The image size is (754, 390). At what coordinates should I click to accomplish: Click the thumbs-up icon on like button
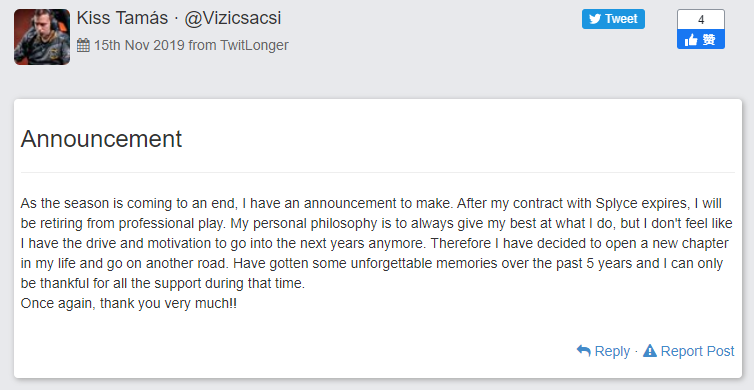pos(691,40)
